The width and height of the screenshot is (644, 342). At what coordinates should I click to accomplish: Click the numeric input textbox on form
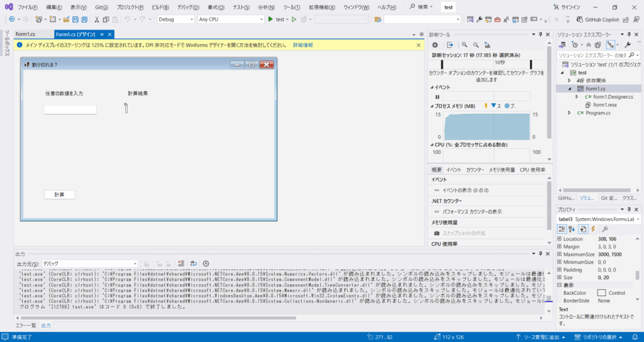pyautogui.click(x=70, y=109)
